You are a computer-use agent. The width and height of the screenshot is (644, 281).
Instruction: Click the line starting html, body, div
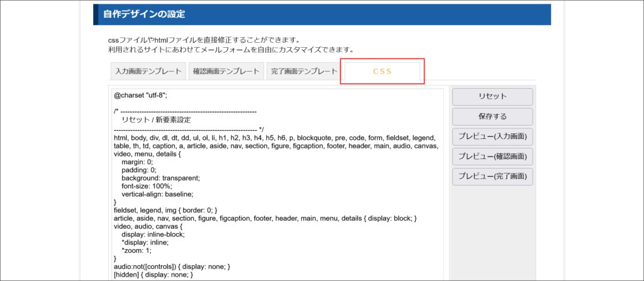coord(274,138)
